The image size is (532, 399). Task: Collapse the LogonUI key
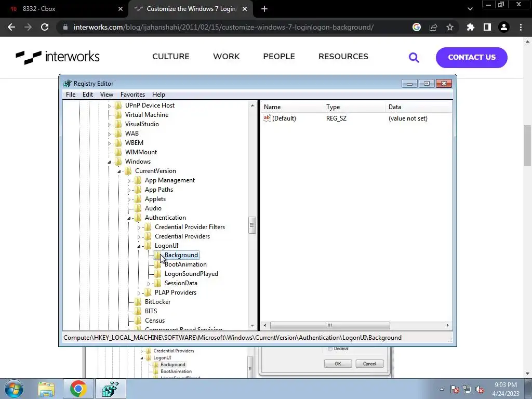[139, 246]
